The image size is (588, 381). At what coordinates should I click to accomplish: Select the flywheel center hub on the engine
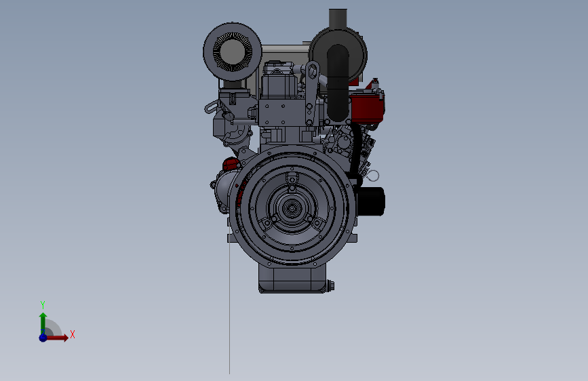click(292, 208)
